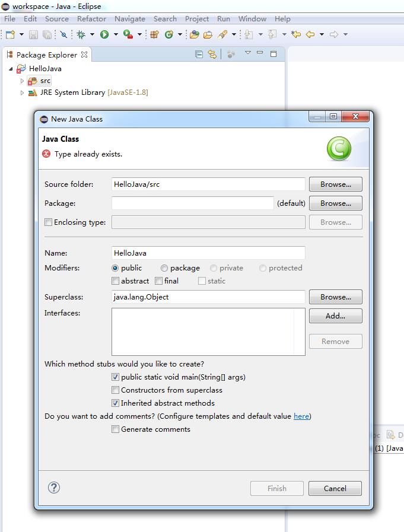Viewport: 404px width, 532px height.
Task: Enable the Generate comments checkbox
Action: 116,429
